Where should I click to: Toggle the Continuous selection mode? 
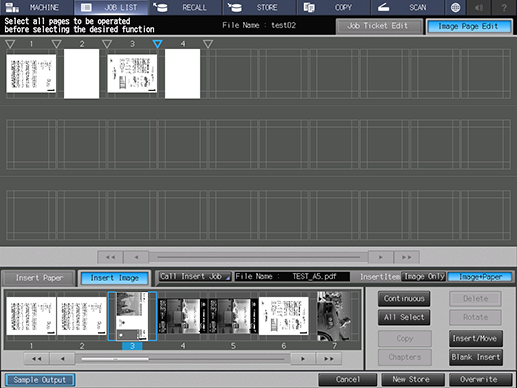coord(404,299)
